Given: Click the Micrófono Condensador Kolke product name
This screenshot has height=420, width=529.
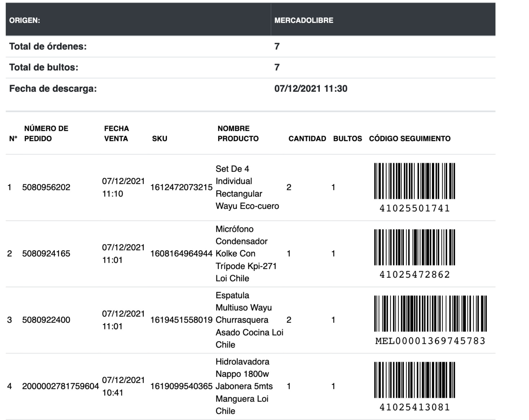Looking at the screenshot, I should 246,253.
